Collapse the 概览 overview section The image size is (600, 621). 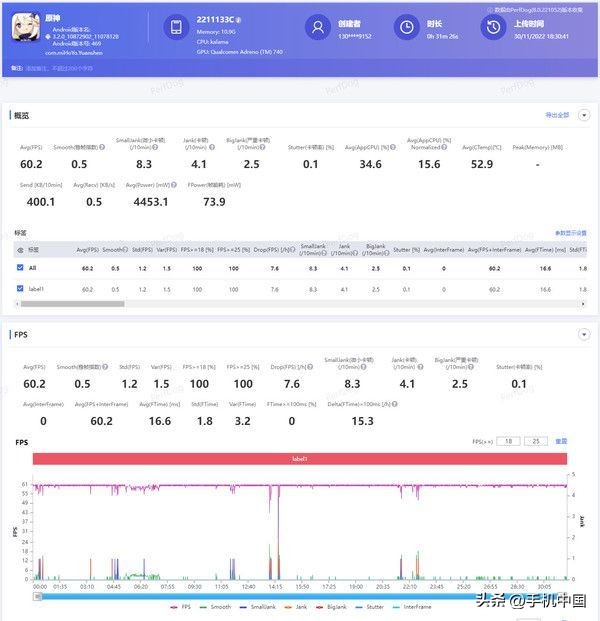[x=584, y=115]
